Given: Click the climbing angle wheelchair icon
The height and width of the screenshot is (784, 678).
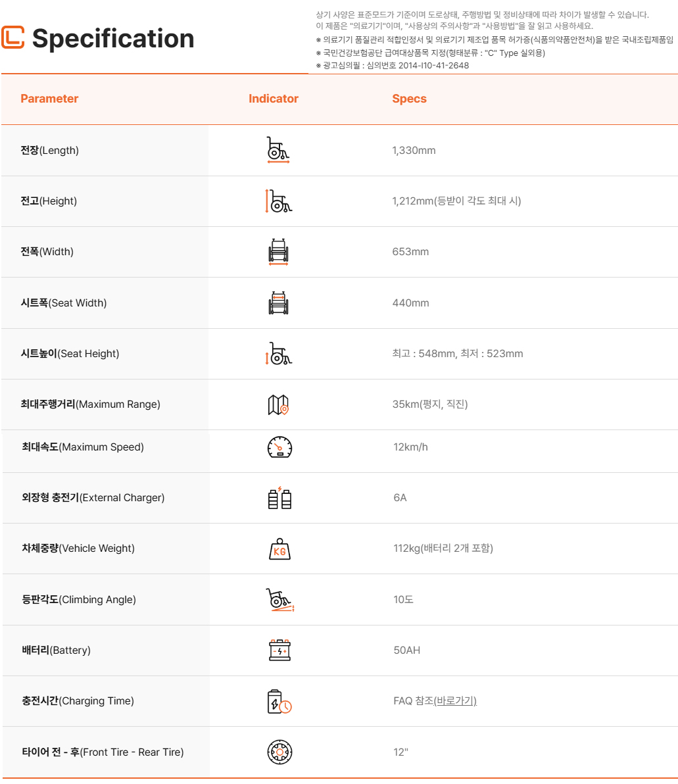Looking at the screenshot, I should 279,600.
